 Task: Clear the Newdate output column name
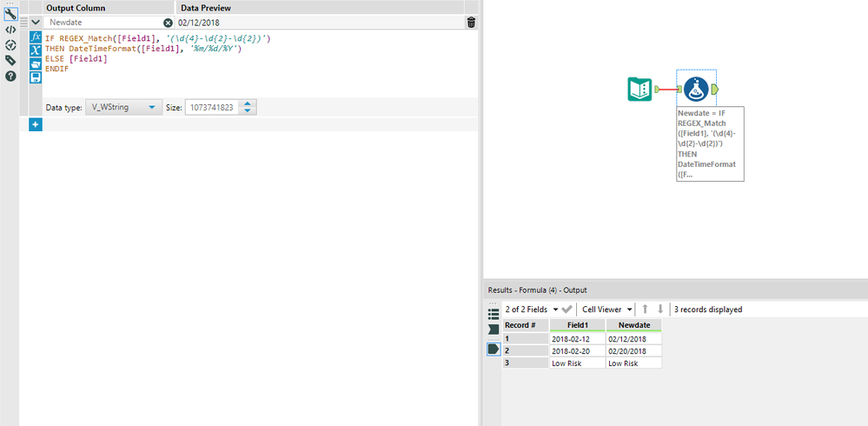(168, 23)
